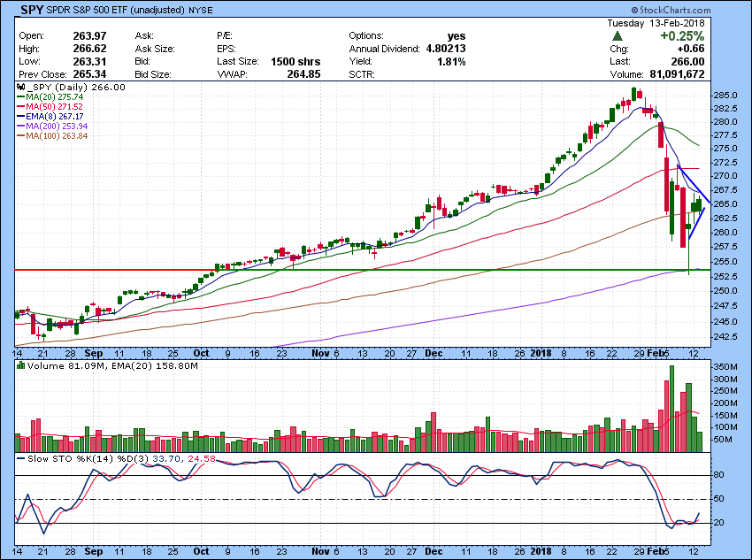Click the 20 level label on stochastic axis
The height and width of the screenshot is (560, 752).
[x=719, y=523]
